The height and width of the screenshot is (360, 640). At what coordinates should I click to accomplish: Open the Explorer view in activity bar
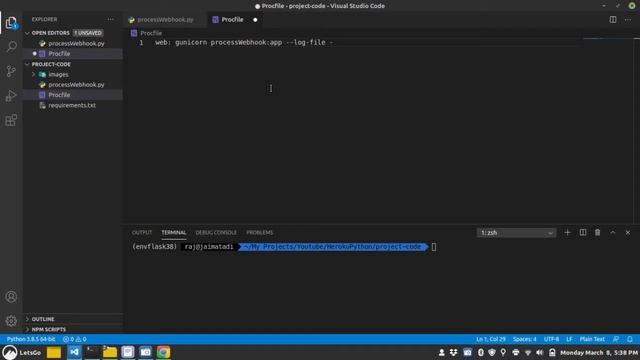coord(11,23)
